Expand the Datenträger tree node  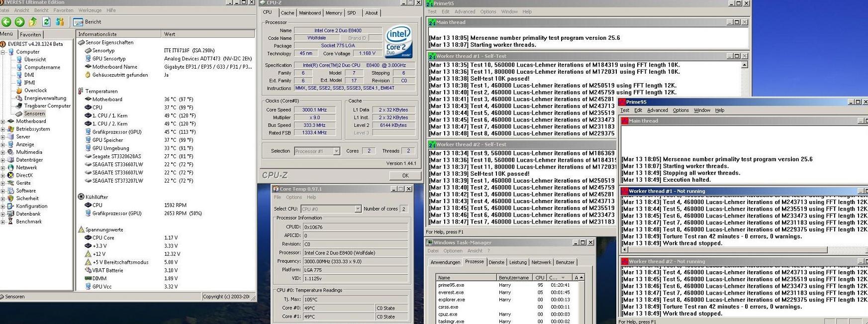point(3,160)
